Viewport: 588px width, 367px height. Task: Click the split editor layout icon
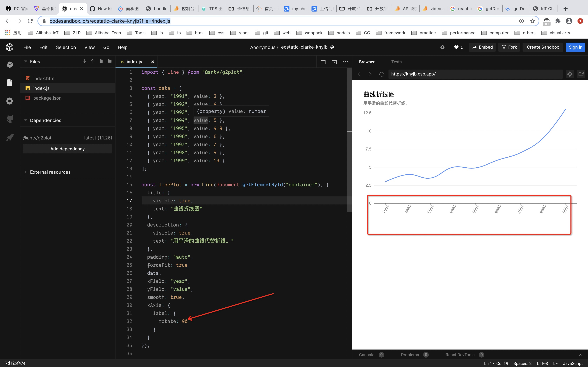(323, 62)
